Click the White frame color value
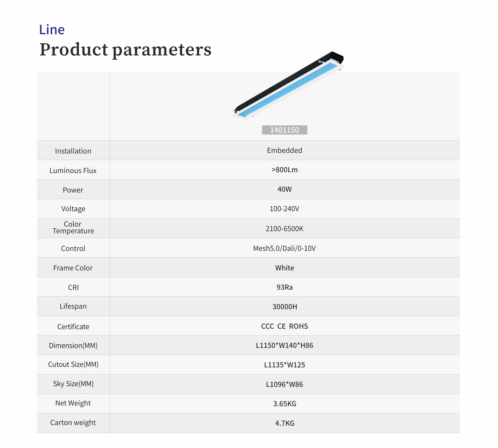 (x=284, y=268)
